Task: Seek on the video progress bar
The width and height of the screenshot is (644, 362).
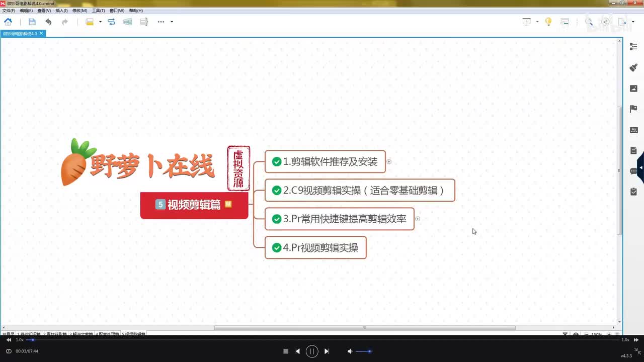Action: [x=322, y=340]
